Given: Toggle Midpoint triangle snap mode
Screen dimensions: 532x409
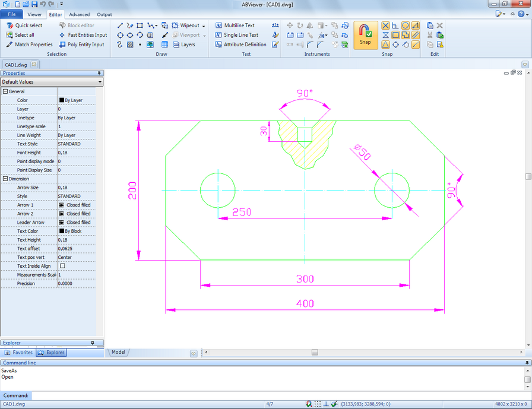Looking at the screenshot, I should [385, 45].
